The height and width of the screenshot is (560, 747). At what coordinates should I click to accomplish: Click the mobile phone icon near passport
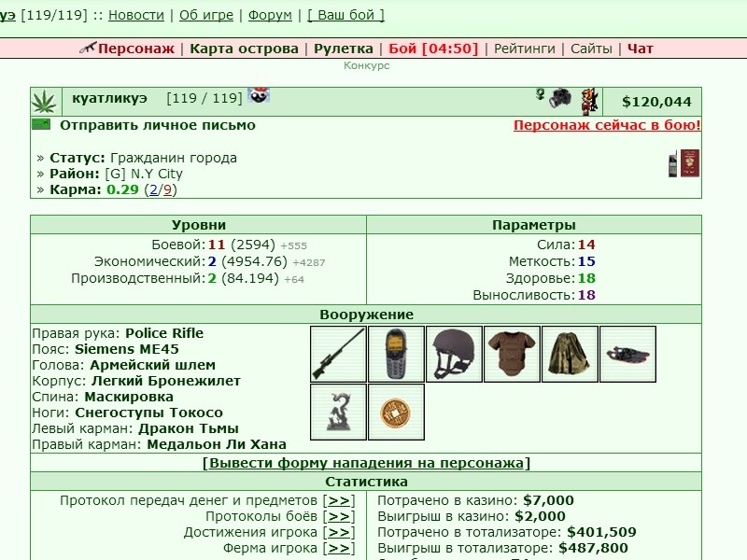pyautogui.click(x=672, y=164)
